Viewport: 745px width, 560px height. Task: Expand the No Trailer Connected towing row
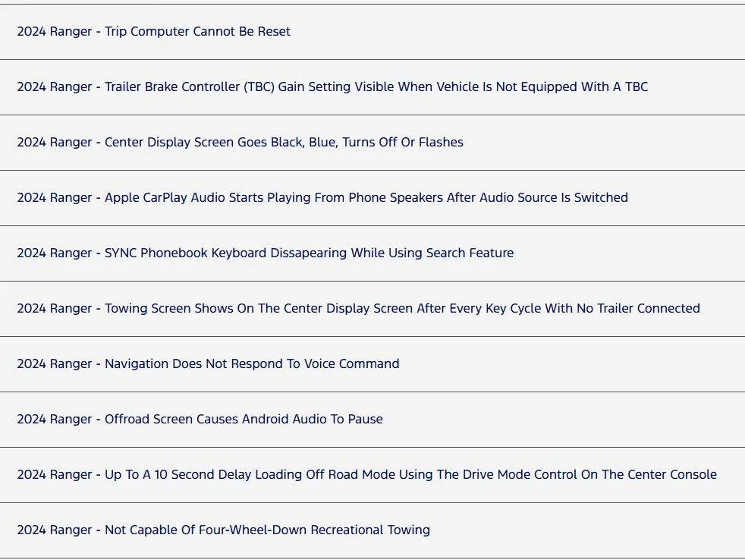[372, 309]
